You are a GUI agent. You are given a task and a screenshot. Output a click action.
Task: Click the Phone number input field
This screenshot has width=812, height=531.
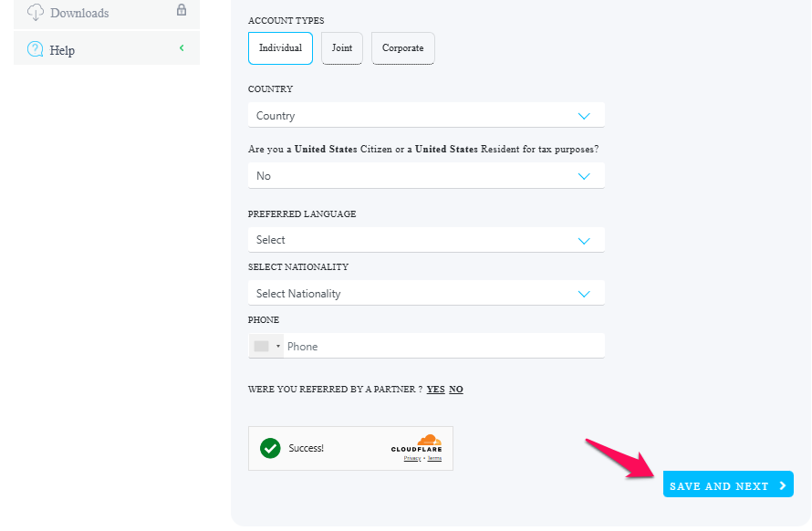point(443,346)
